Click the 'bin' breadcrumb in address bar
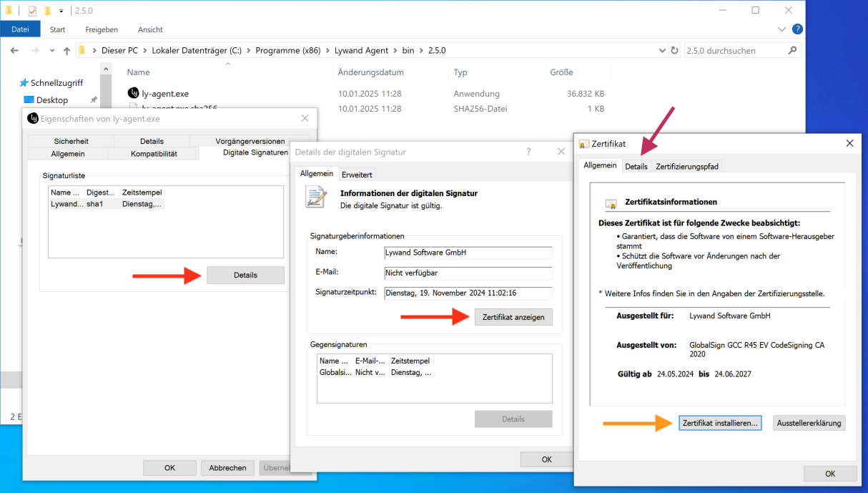The image size is (868, 493). [x=408, y=50]
